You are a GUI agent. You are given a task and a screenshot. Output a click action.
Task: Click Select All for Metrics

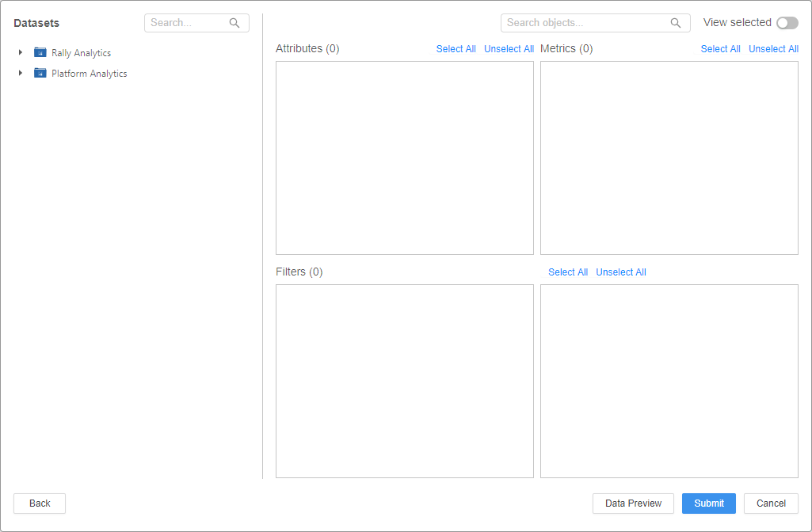click(720, 49)
